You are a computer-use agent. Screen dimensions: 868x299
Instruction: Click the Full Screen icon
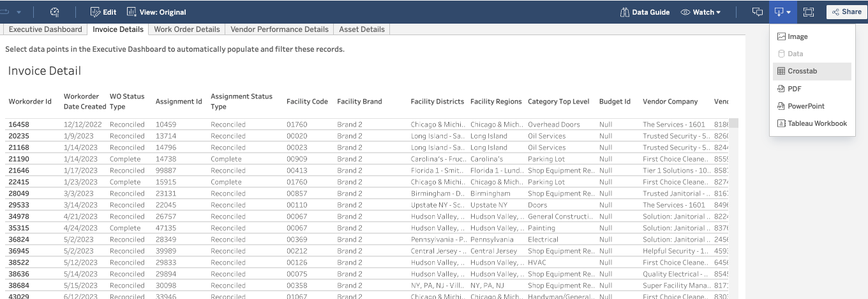click(809, 12)
